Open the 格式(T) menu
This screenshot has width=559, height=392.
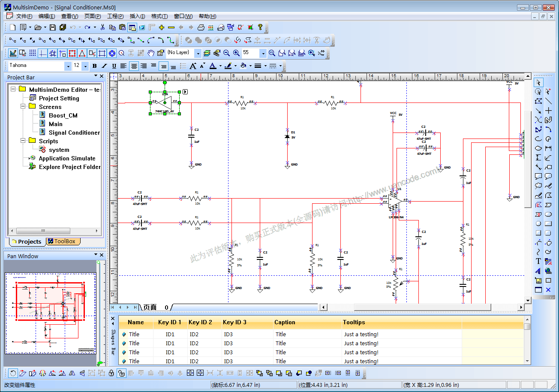pyautogui.click(x=159, y=16)
